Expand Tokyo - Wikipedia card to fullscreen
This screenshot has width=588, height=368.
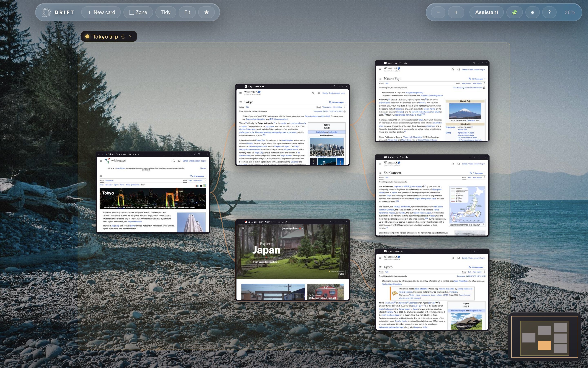pyautogui.click(x=339, y=86)
